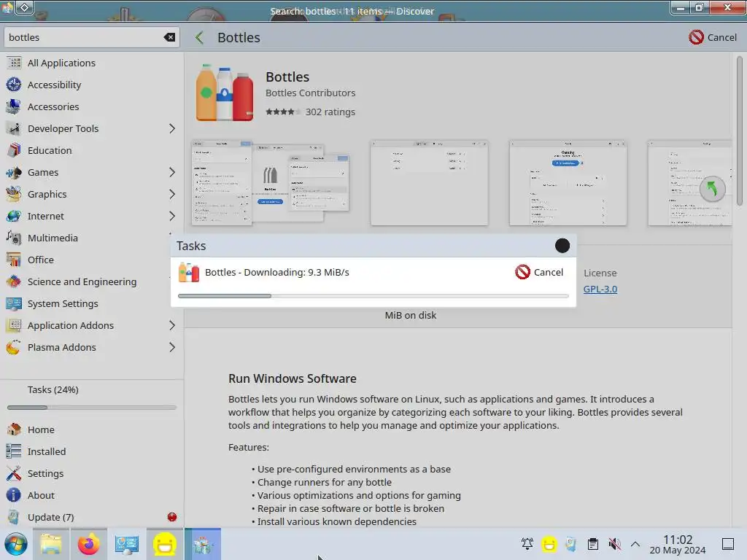The height and width of the screenshot is (560, 747).
Task: Open the Update (7) page
Action: pos(91,517)
